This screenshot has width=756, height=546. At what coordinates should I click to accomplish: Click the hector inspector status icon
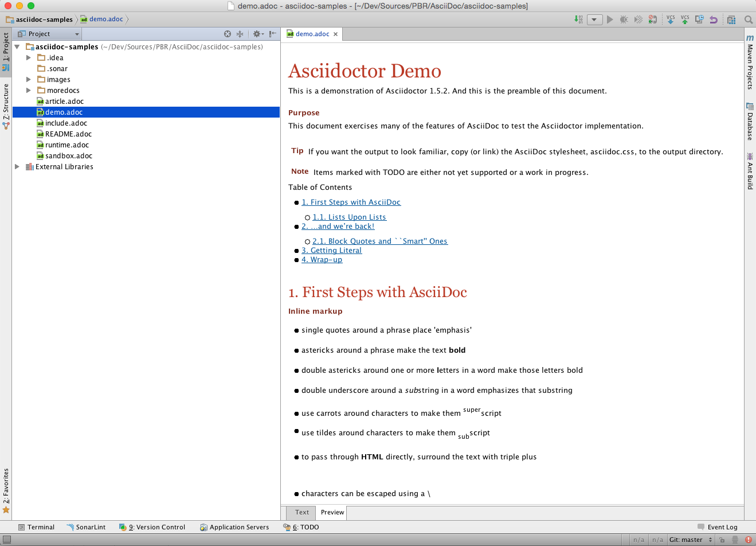tap(735, 540)
